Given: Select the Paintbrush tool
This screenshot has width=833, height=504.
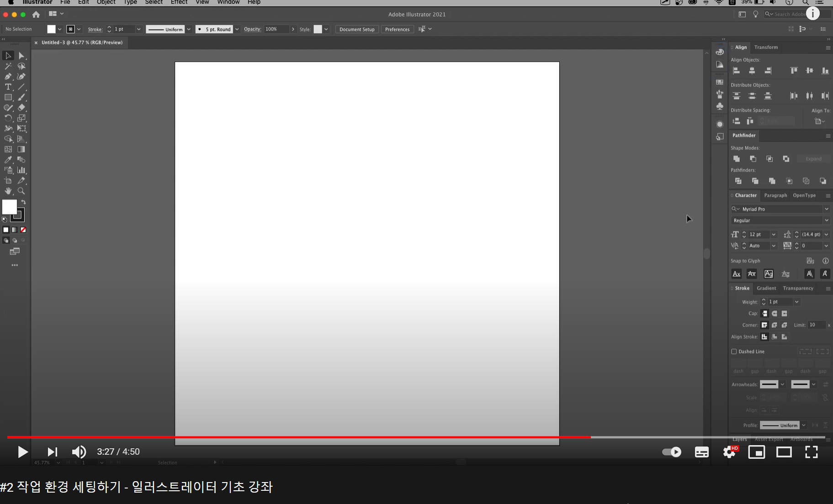Looking at the screenshot, I should coord(21,97).
